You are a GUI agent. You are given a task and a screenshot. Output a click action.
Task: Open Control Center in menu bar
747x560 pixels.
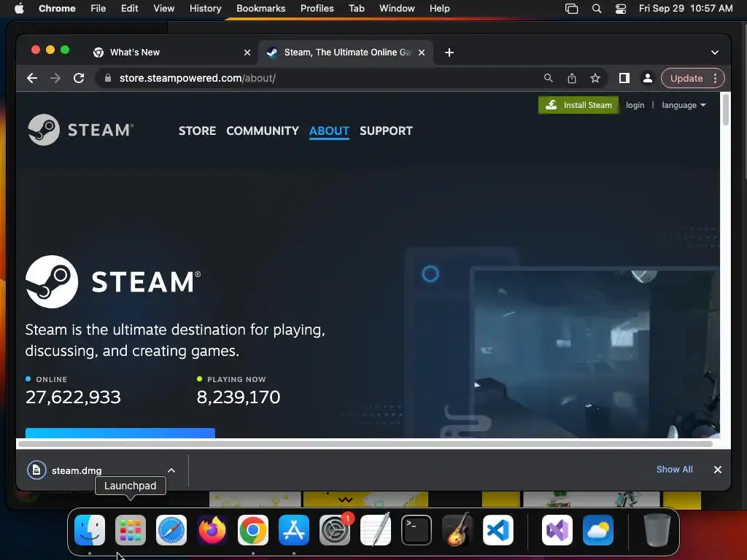[x=621, y=9]
